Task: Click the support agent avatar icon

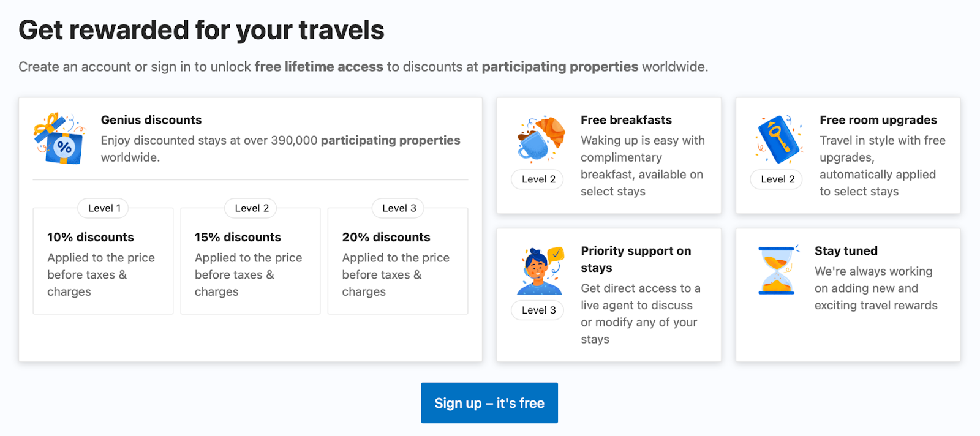Action: click(x=539, y=271)
